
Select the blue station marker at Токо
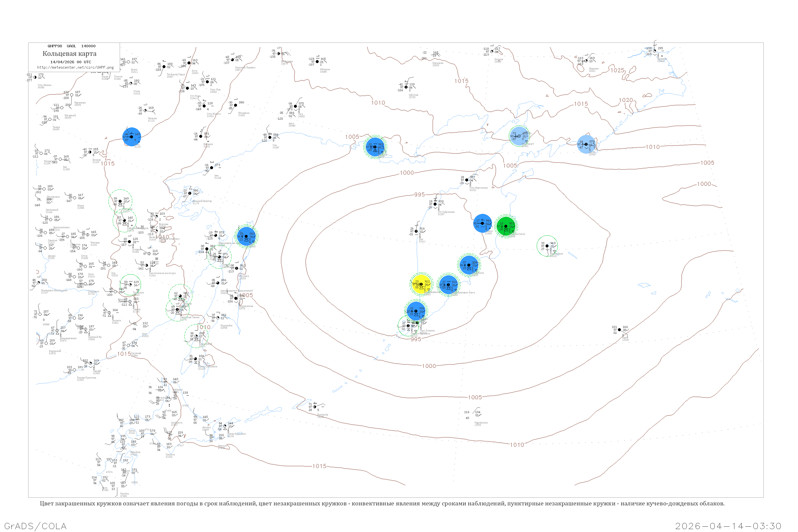pos(132,137)
